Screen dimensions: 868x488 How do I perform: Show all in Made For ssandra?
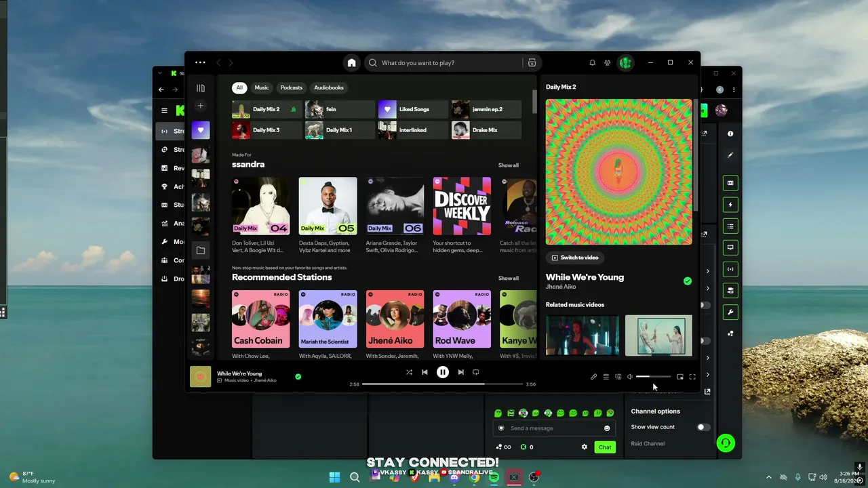pos(509,165)
